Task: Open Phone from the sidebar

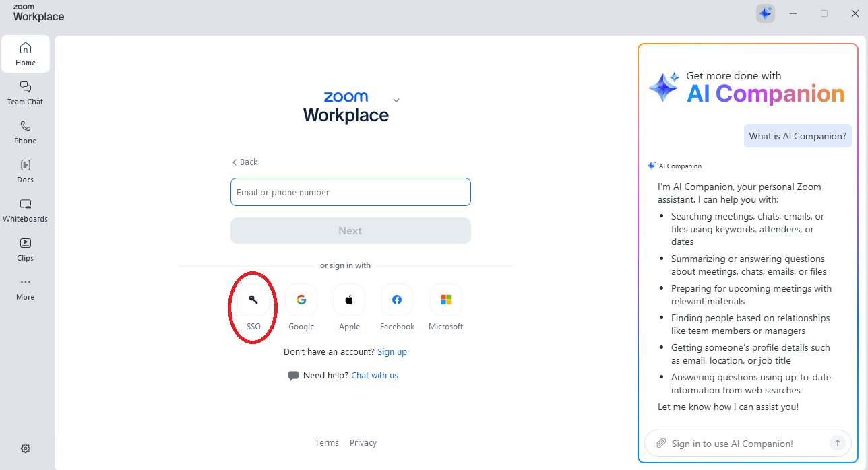Action: click(25, 131)
